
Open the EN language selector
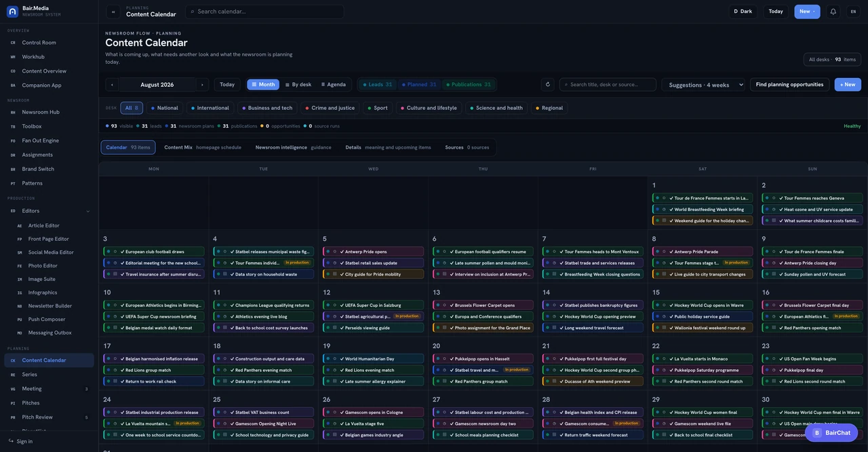(x=852, y=12)
